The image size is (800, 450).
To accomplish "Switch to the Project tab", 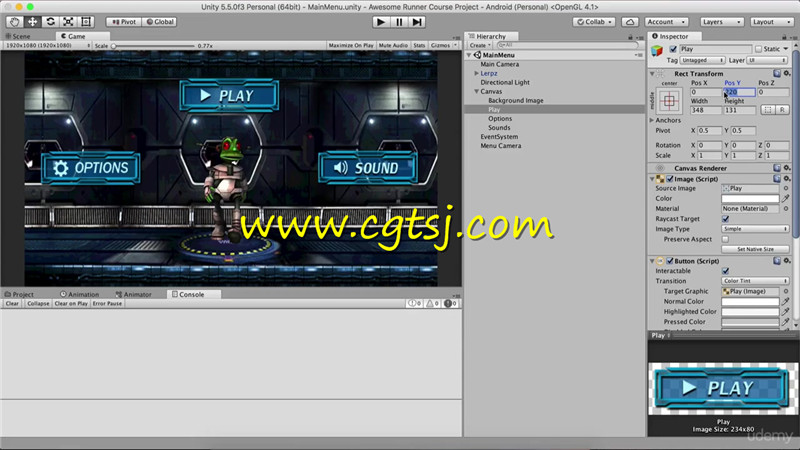I will point(19,294).
